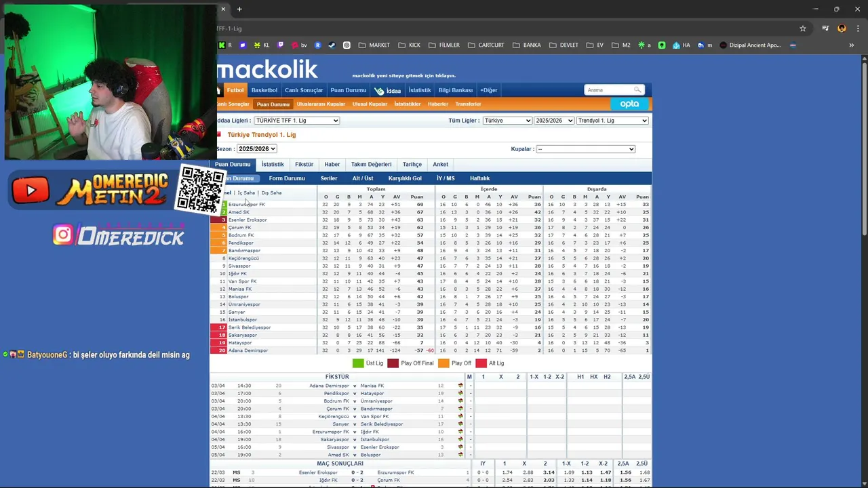Show more bookmarks with the chevron
The height and width of the screenshot is (488, 868).
click(x=851, y=45)
